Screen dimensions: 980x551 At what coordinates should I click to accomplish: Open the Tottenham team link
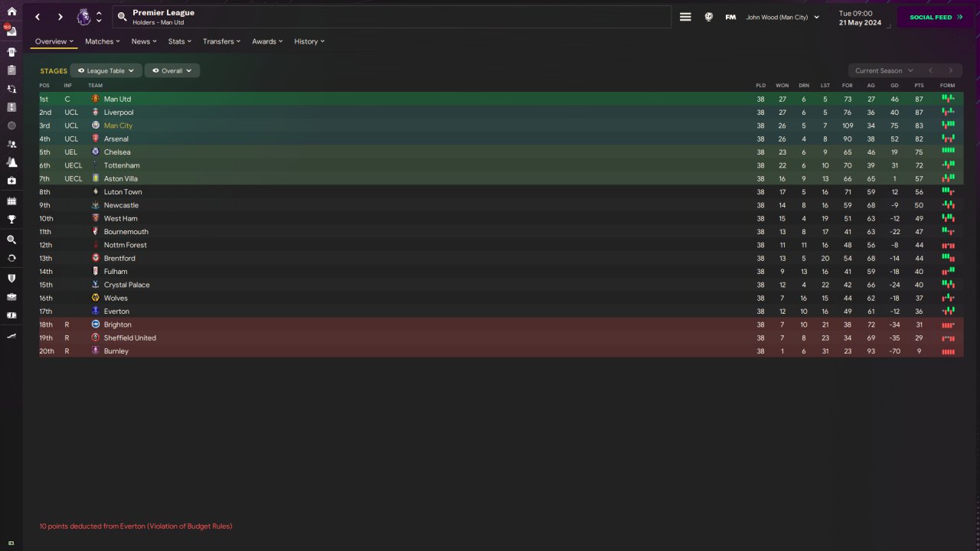[122, 165]
